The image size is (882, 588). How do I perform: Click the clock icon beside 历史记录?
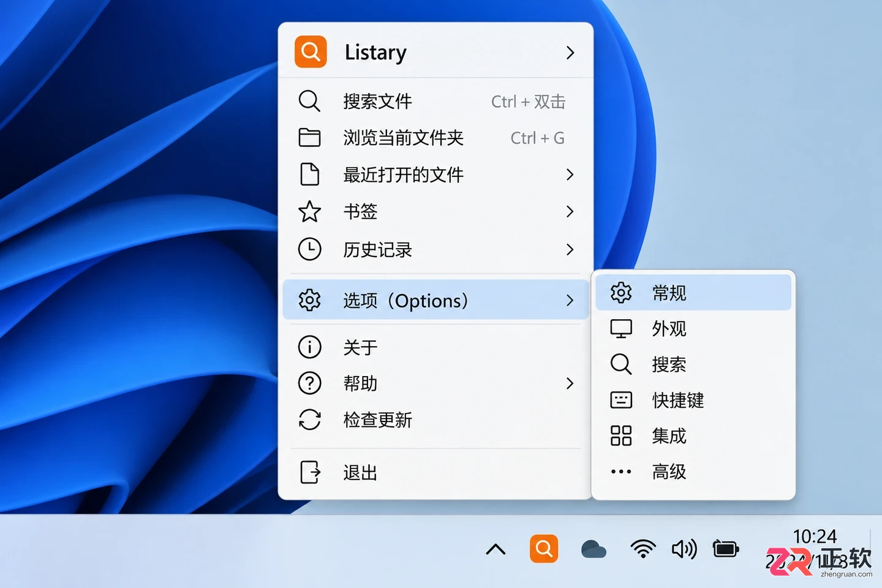(309, 249)
